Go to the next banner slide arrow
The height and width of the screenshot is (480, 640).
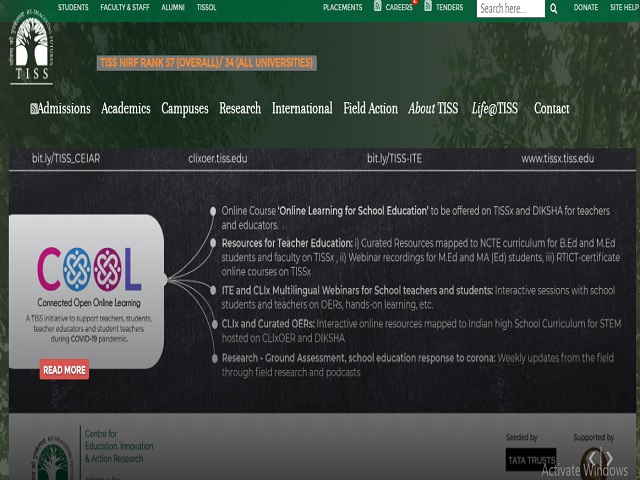tap(608, 459)
